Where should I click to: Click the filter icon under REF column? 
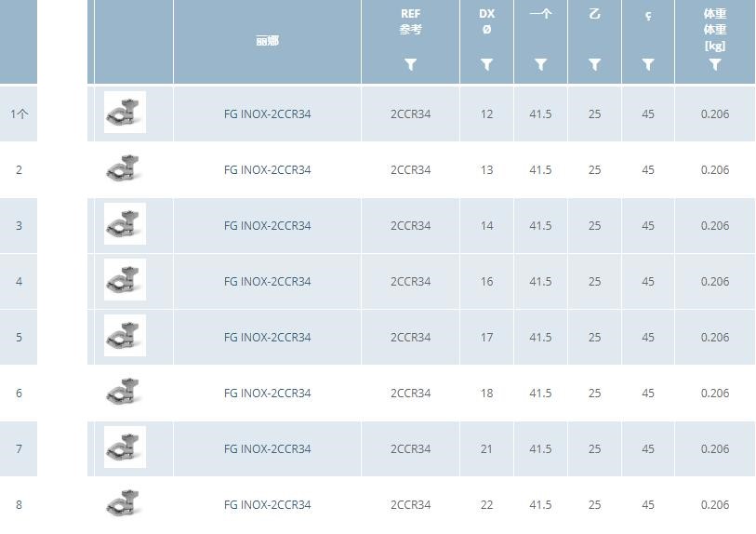[410, 65]
